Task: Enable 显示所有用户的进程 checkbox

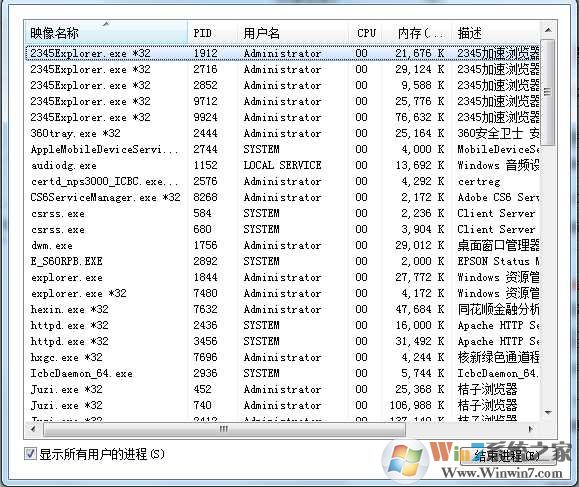Action: [30, 454]
